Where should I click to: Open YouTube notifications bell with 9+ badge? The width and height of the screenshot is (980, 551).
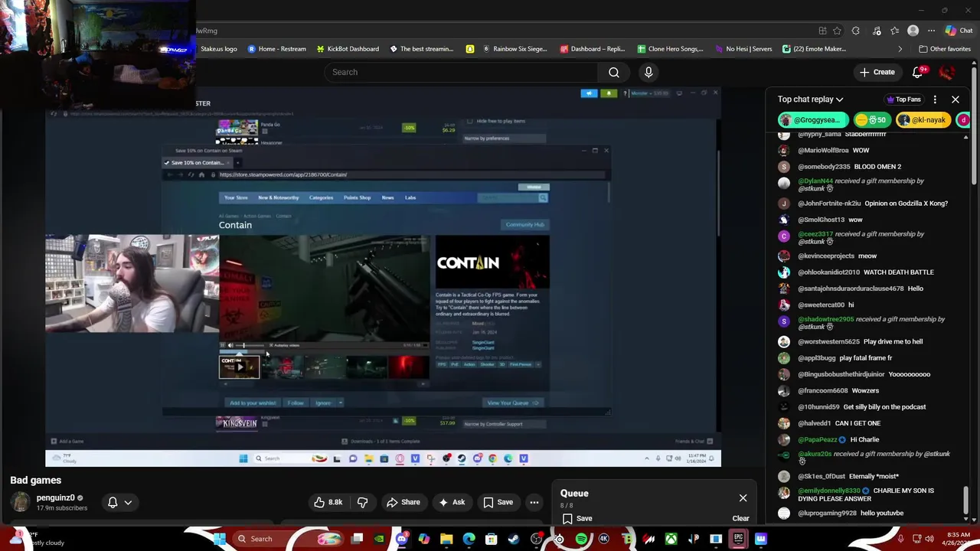(x=918, y=72)
